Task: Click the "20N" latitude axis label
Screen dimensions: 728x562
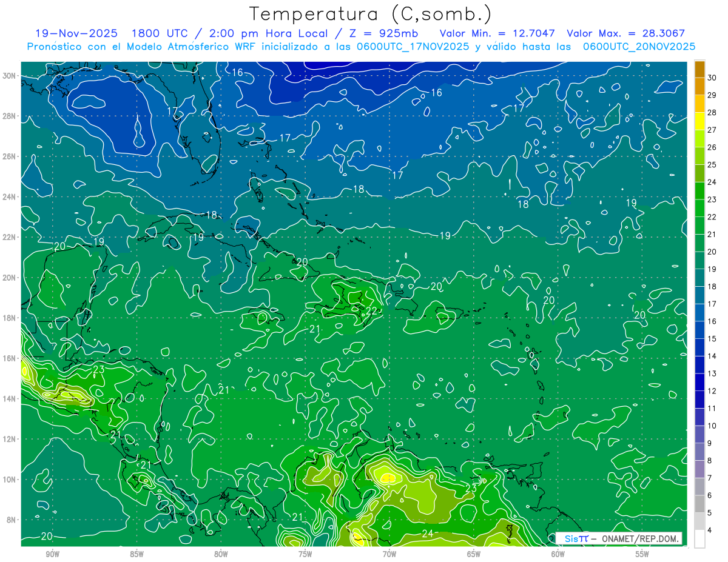Action: 10,278
